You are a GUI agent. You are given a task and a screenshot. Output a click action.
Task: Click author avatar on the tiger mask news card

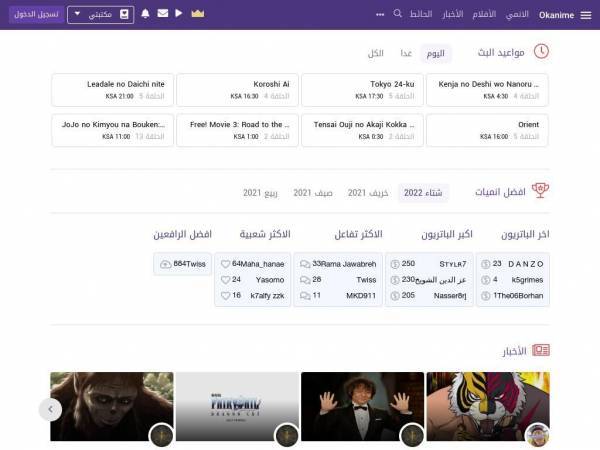tap(538, 435)
